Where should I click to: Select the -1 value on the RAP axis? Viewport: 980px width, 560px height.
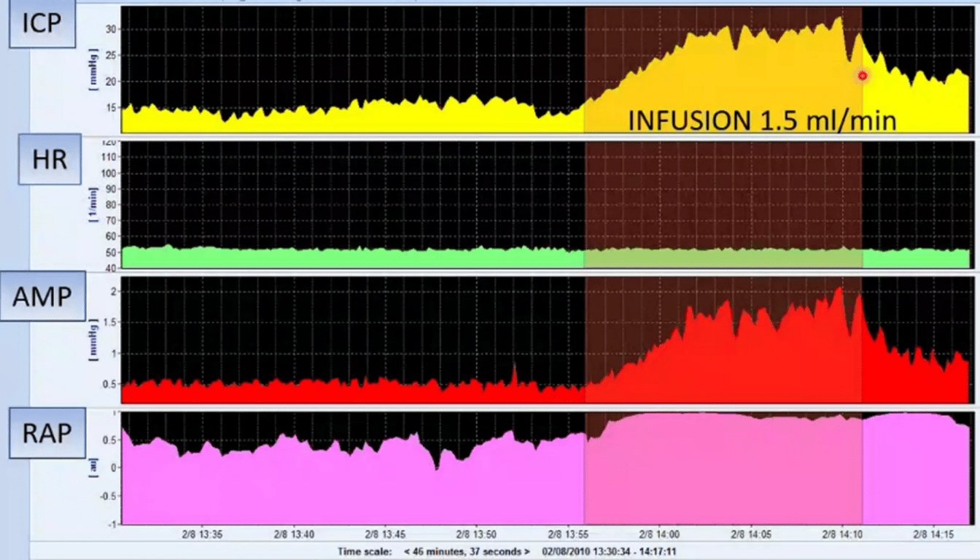point(112,524)
